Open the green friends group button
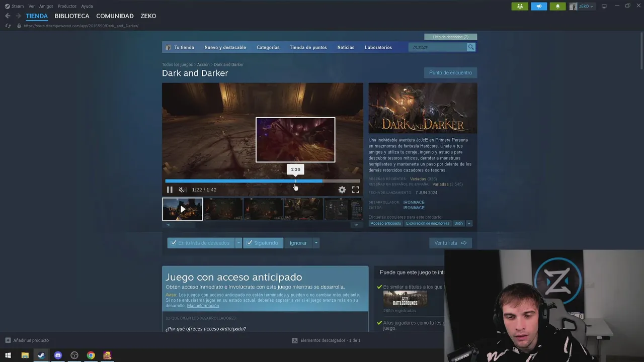Viewport: 644px width, 362px height. click(520, 6)
